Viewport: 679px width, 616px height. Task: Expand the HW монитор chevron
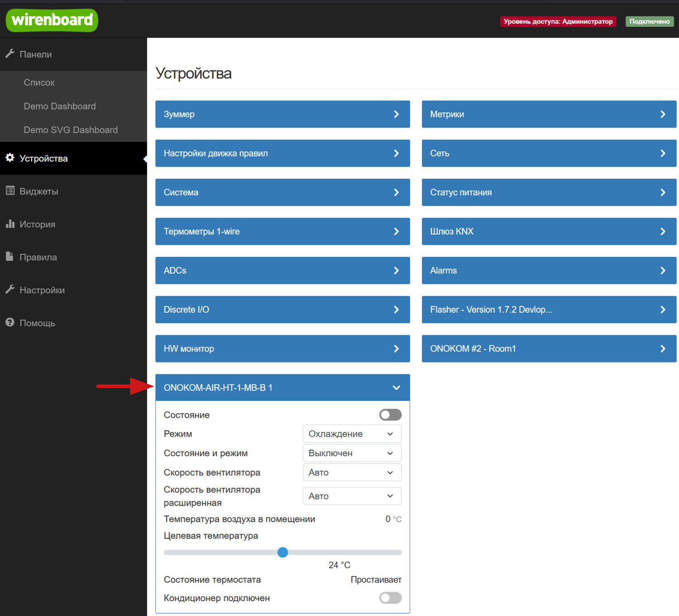pos(396,349)
